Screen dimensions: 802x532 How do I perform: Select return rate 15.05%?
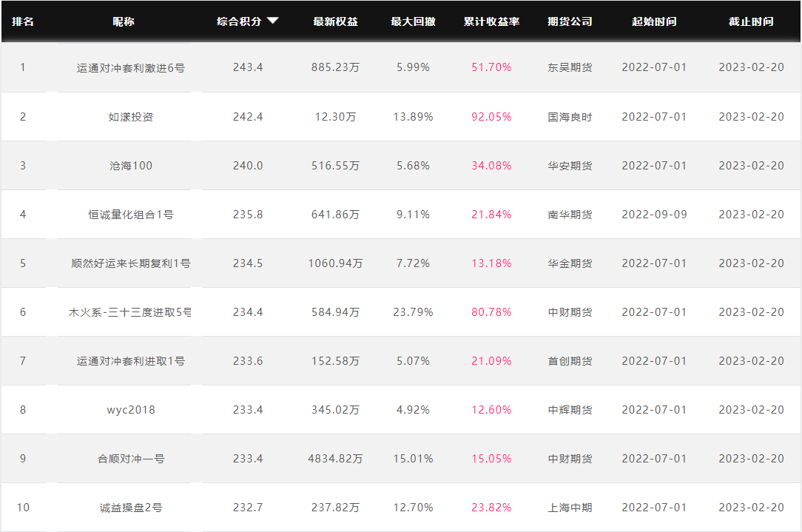(x=491, y=459)
